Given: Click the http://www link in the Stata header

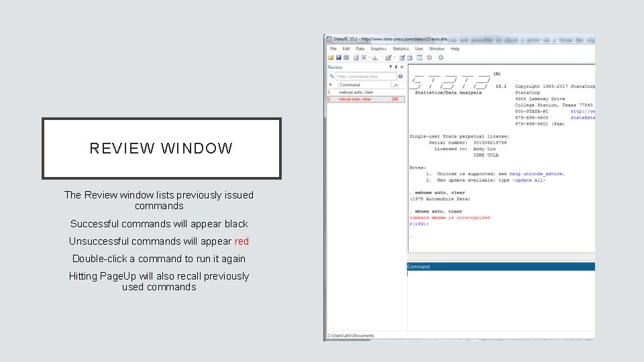Looking at the screenshot, I should [x=582, y=111].
